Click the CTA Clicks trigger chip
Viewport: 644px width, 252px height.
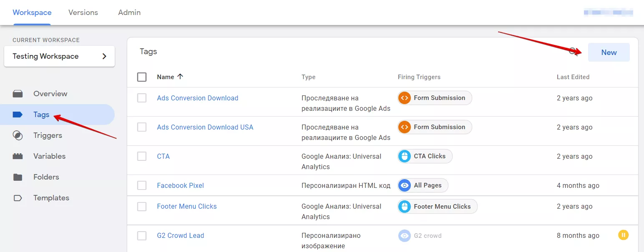(x=425, y=156)
